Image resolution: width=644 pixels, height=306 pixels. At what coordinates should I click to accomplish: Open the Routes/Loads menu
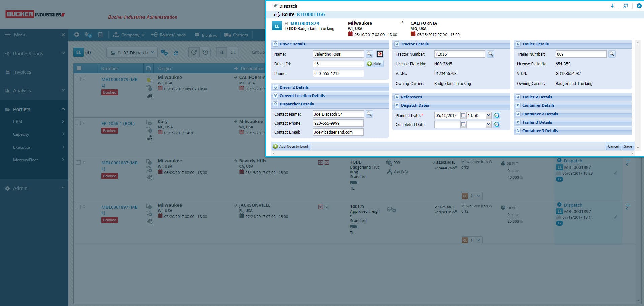[28, 53]
